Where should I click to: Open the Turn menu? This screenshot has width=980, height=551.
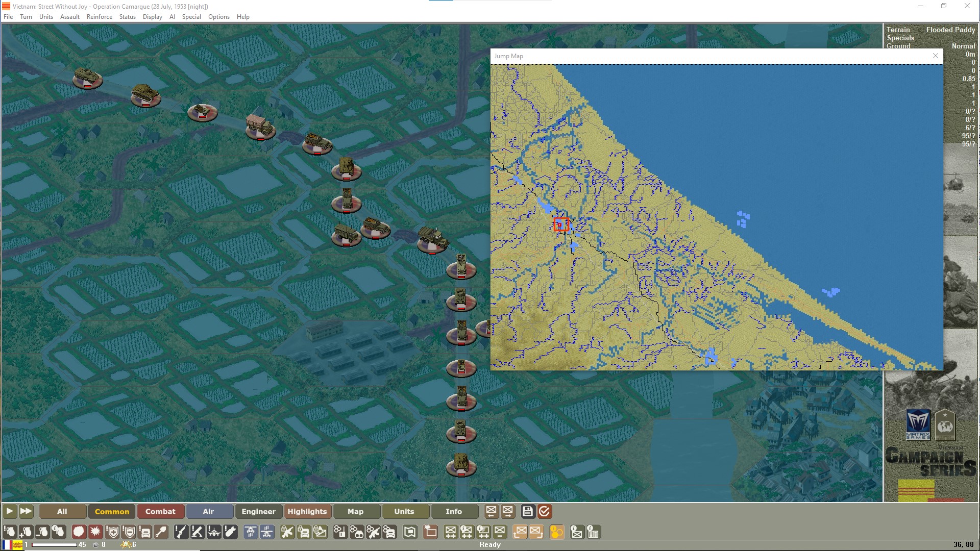[x=26, y=17]
